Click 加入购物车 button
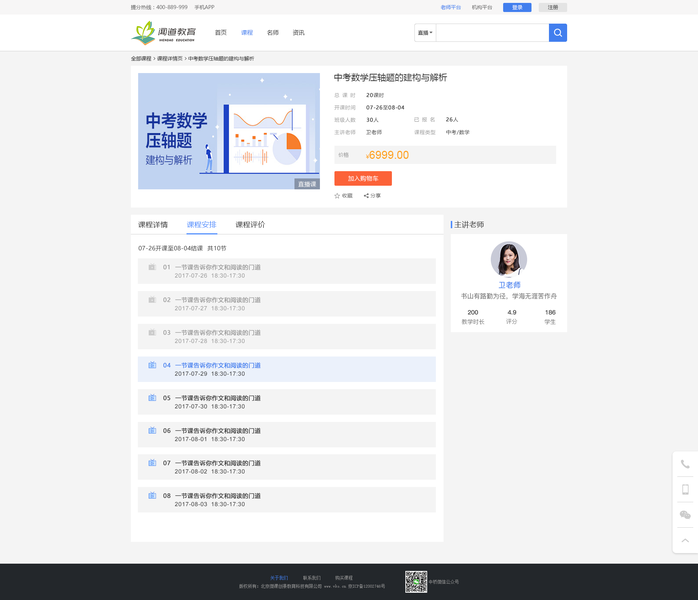 point(363,178)
